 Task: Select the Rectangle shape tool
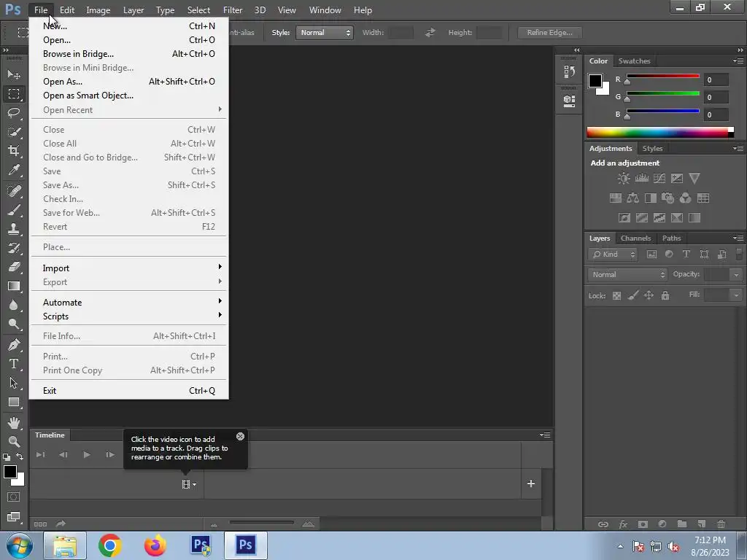coord(14,402)
